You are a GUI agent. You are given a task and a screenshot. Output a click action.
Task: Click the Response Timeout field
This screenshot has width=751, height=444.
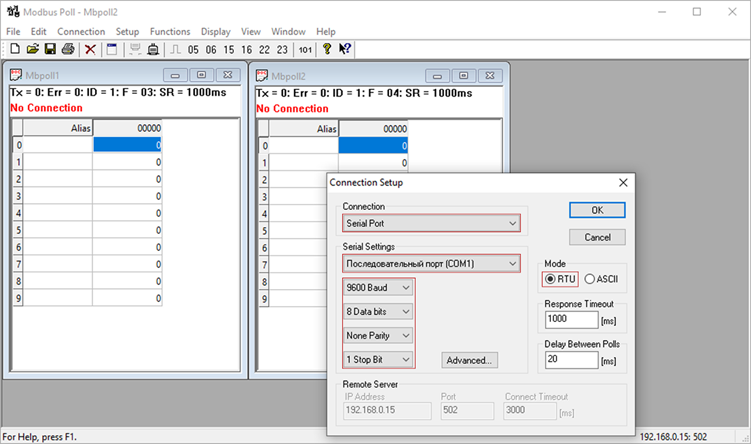[x=571, y=319]
